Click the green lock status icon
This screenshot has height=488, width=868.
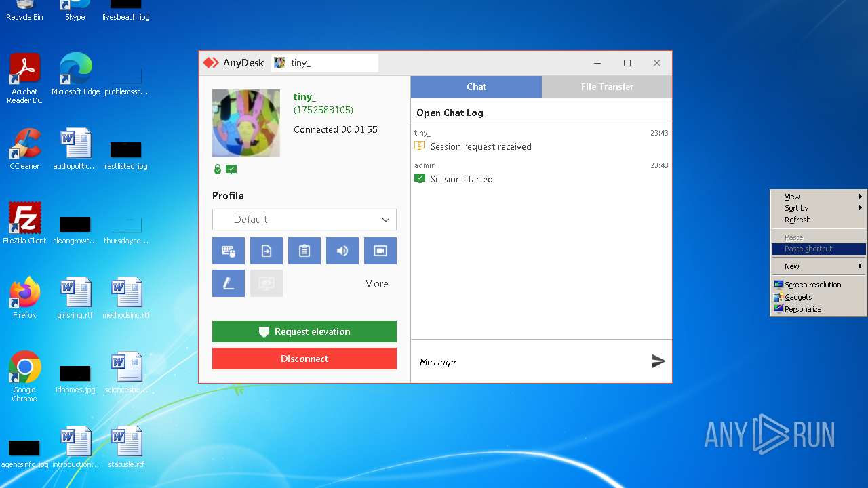pos(218,169)
